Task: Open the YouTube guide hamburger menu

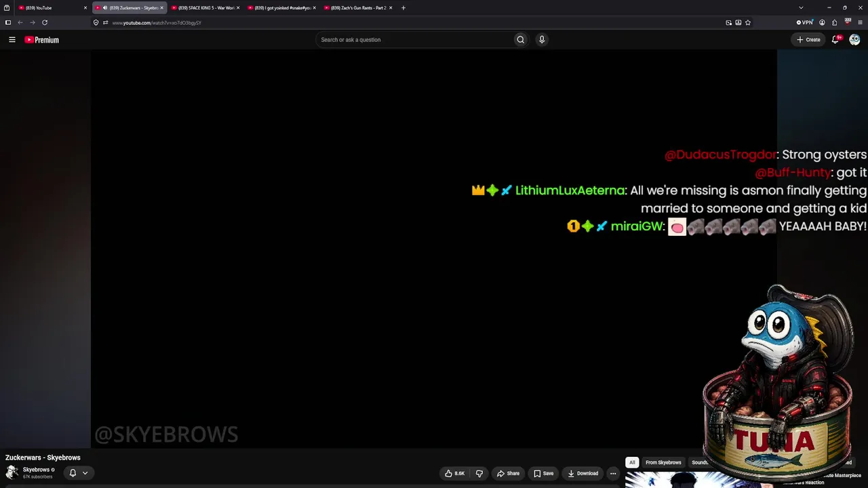Action: pyautogui.click(x=12, y=40)
